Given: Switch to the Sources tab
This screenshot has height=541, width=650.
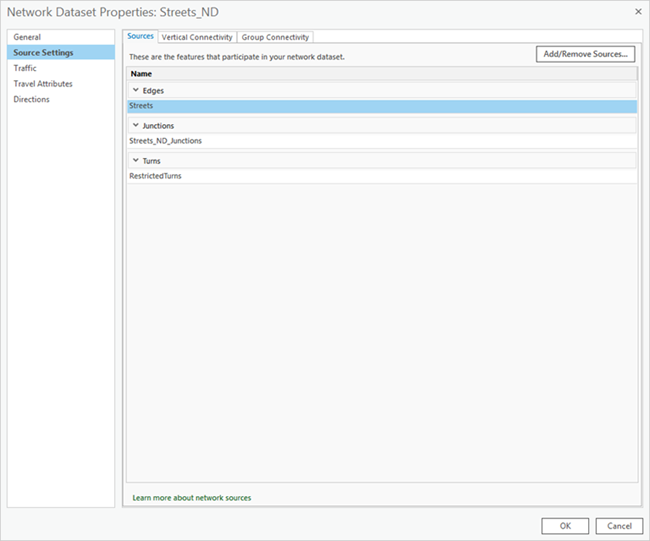Looking at the screenshot, I should (141, 36).
